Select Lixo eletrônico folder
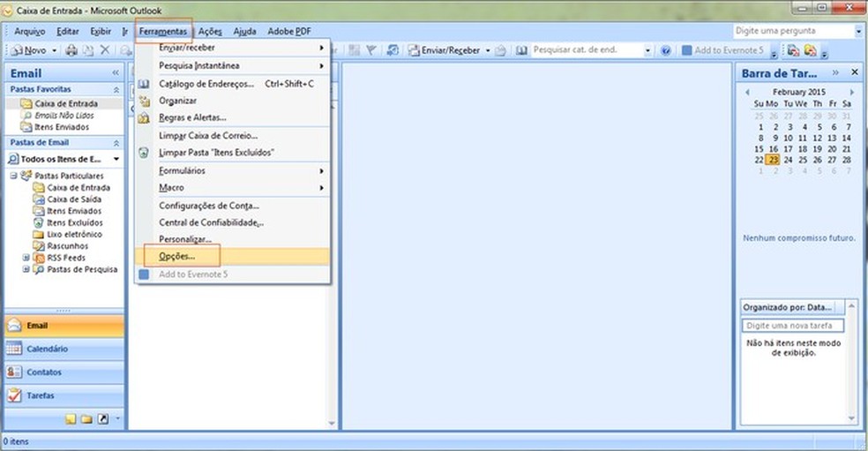Screen dimensions: 868x451 pos(68,235)
